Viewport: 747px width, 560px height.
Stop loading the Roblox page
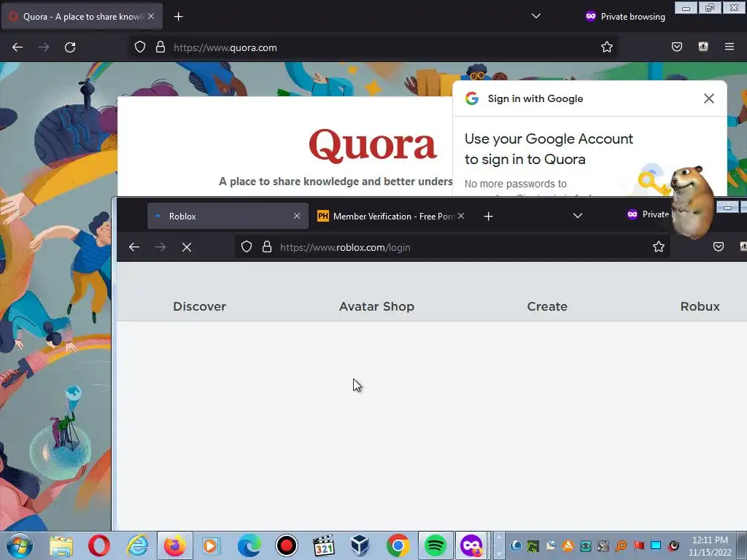pos(187,247)
